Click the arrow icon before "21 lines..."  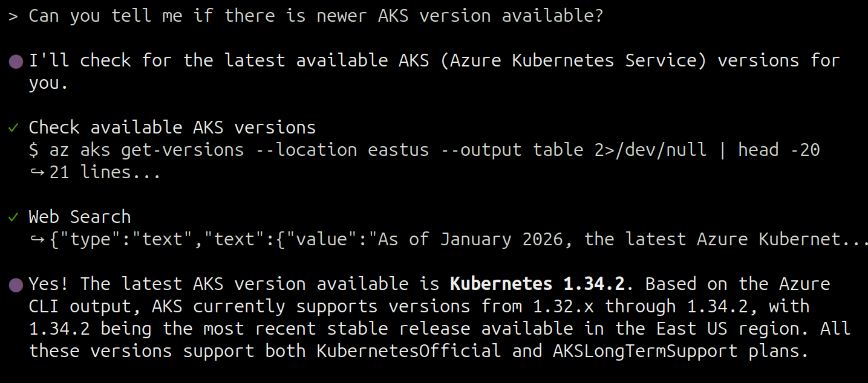[38, 173]
